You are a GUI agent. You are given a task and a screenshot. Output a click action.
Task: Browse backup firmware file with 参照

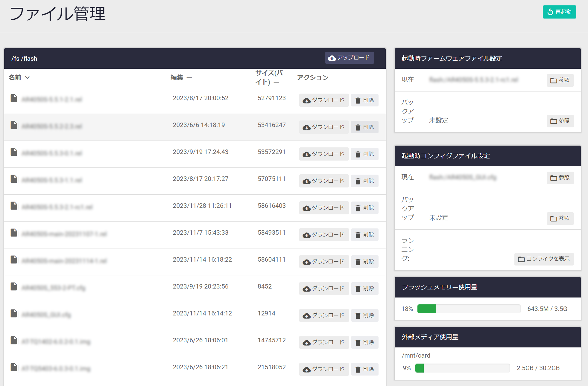coord(560,121)
